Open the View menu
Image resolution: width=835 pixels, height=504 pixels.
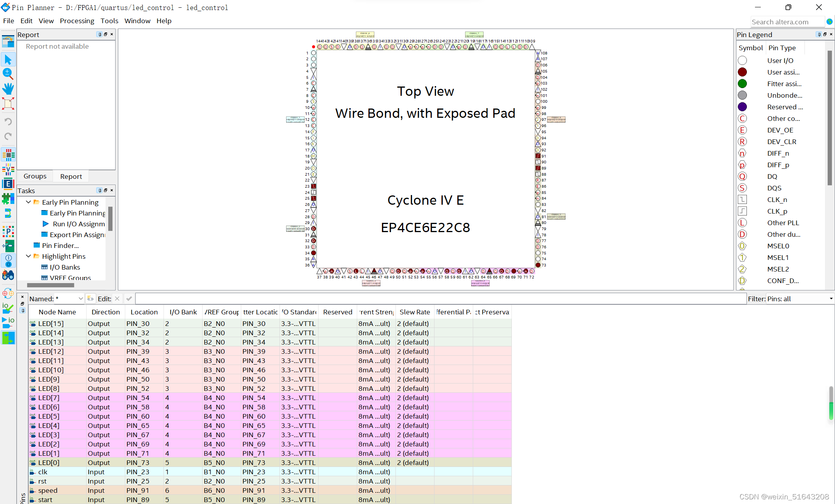coord(46,21)
